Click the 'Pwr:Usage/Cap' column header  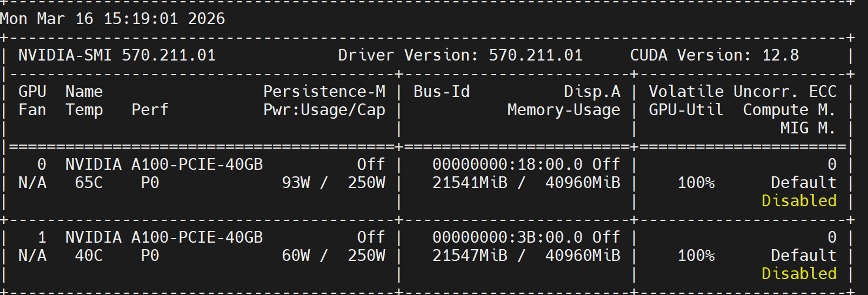[324, 110]
